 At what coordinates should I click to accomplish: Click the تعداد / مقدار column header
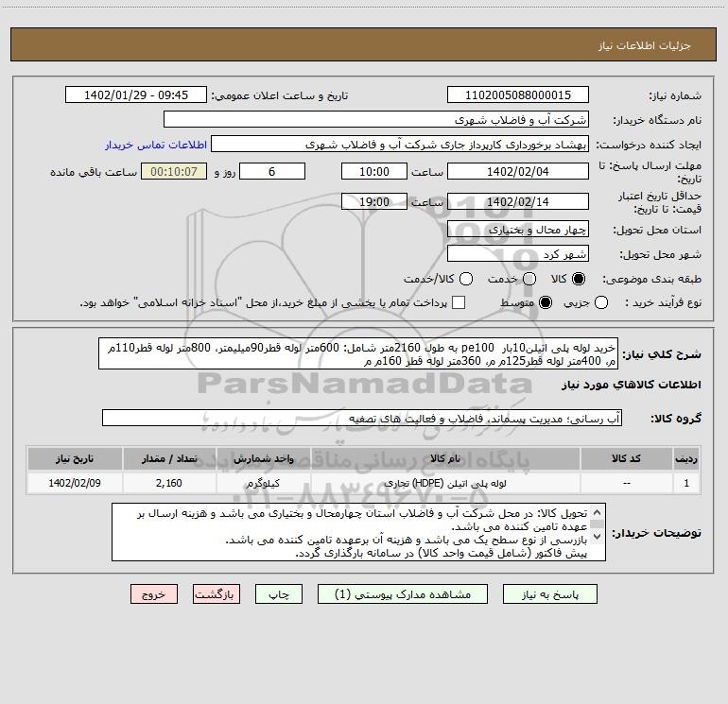click(x=169, y=458)
